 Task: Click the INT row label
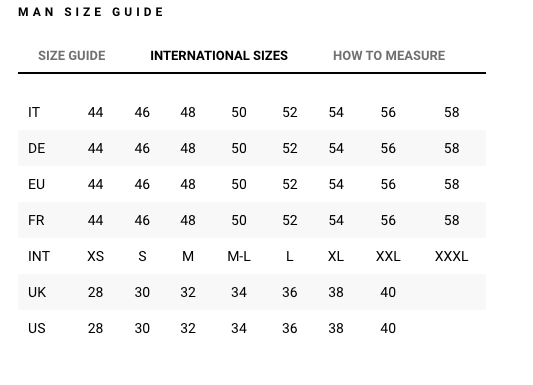tap(39, 257)
